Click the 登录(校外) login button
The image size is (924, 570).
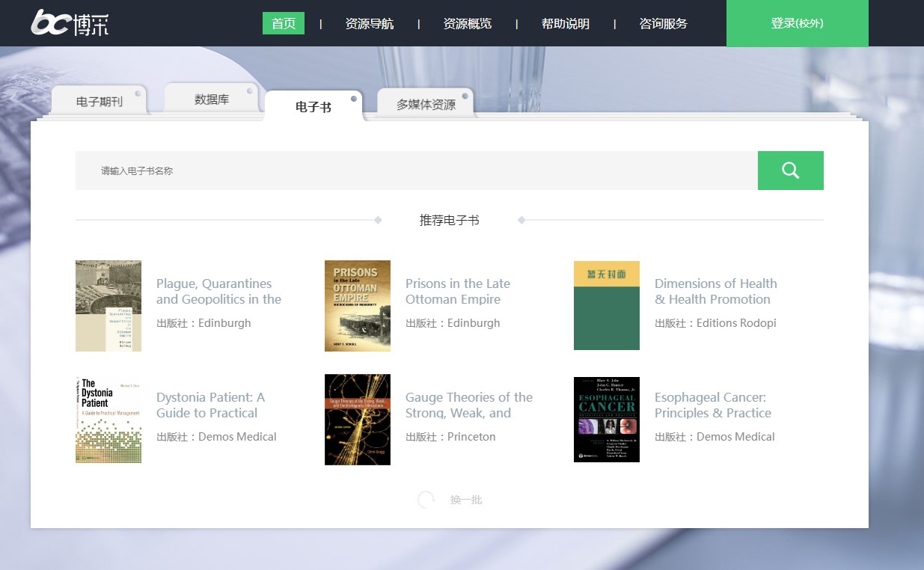click(797, 23)
